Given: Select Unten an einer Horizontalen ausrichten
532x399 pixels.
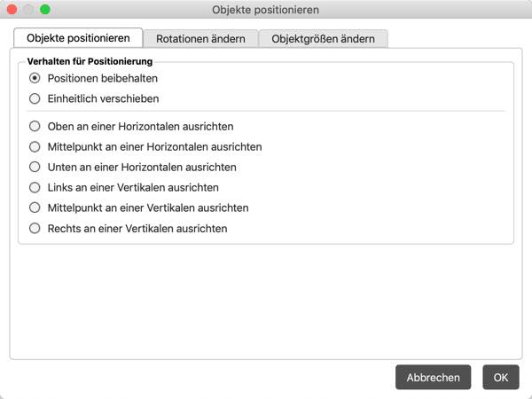Looking at the screenshot, I should pyautogui.click(x=35, y=168).
